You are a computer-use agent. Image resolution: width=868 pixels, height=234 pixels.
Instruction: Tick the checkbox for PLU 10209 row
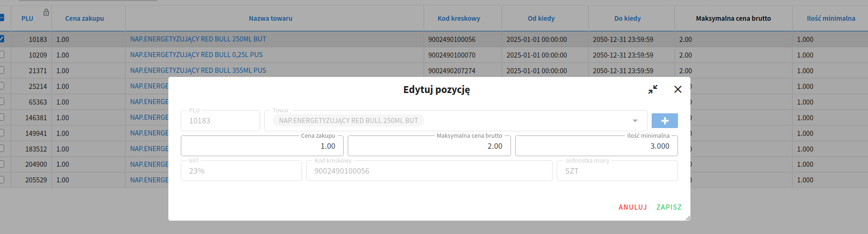click(x=2, y=55)
